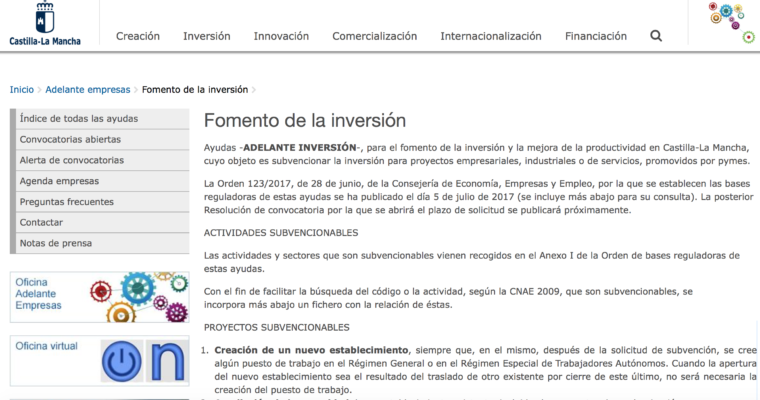Viewport: 760px width, 400px height.
Task: Open the Internacionalización menu
Action: pyautogui.click(x=491, y=36)
